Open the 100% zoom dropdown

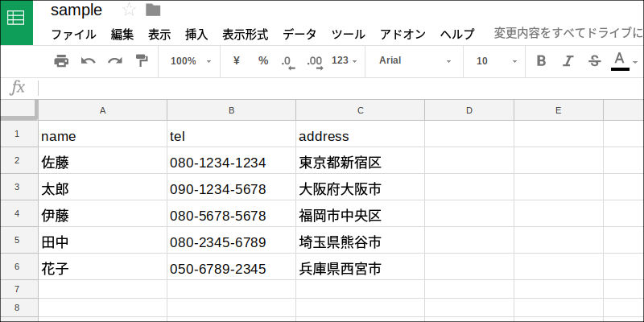click(x=191, y=61)
